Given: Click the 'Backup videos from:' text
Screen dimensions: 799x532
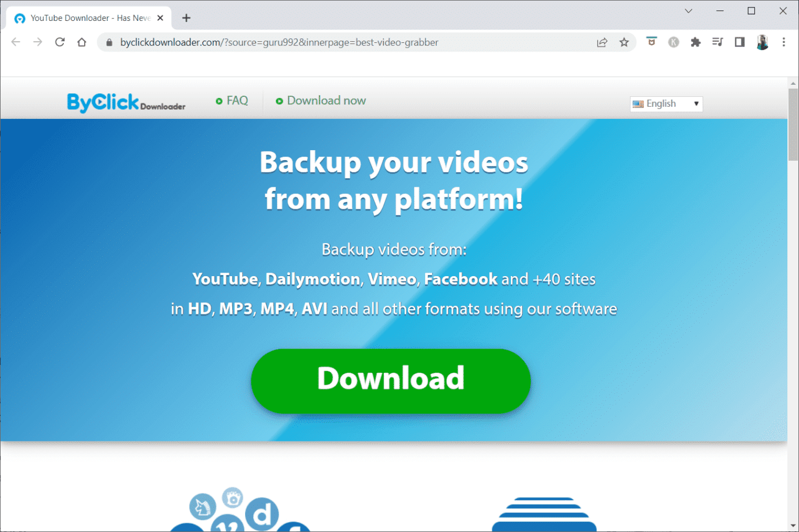Looking at the screenshot, I should click(394, 249).
